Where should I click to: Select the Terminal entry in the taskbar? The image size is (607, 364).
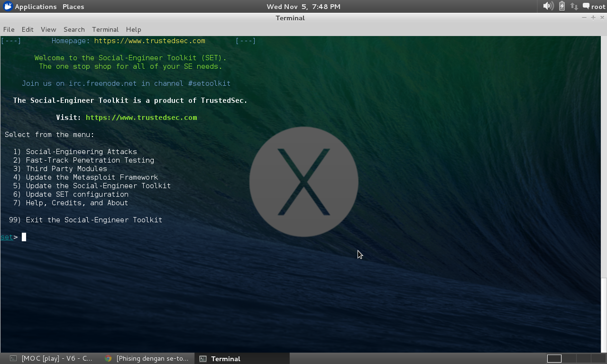[225, 358]
